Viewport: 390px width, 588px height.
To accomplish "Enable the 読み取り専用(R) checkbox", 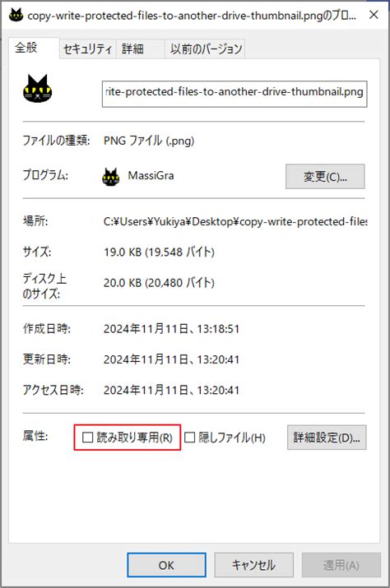I will tap(87, 437).
